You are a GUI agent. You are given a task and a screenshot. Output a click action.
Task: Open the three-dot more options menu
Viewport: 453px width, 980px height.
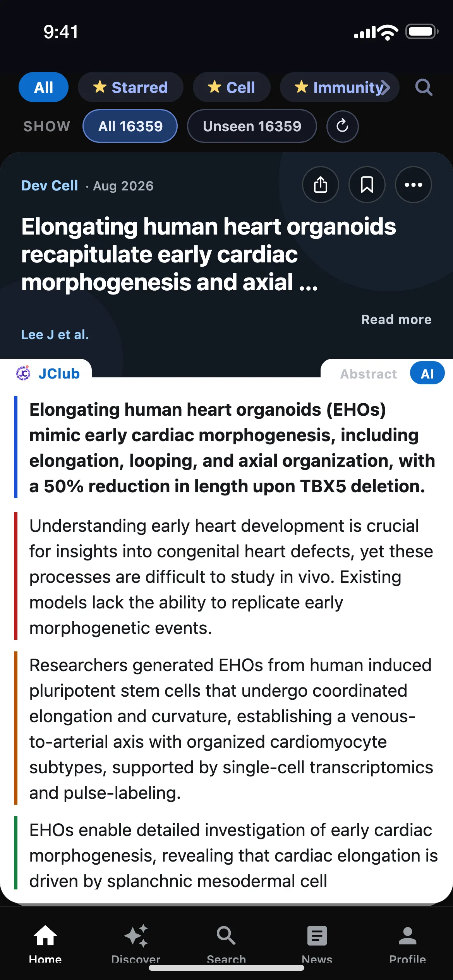point(413,185)
